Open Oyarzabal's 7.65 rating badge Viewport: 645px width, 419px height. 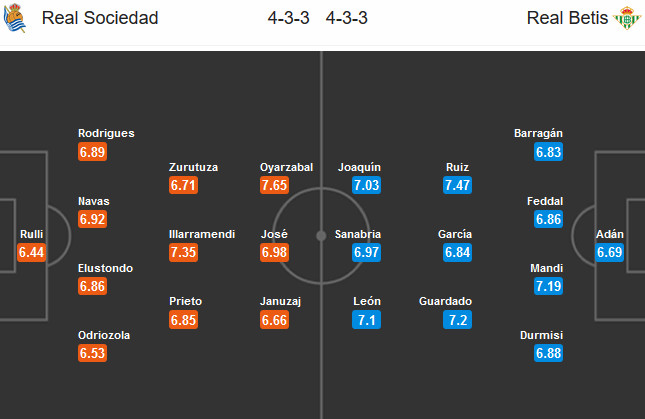[274, 185]
